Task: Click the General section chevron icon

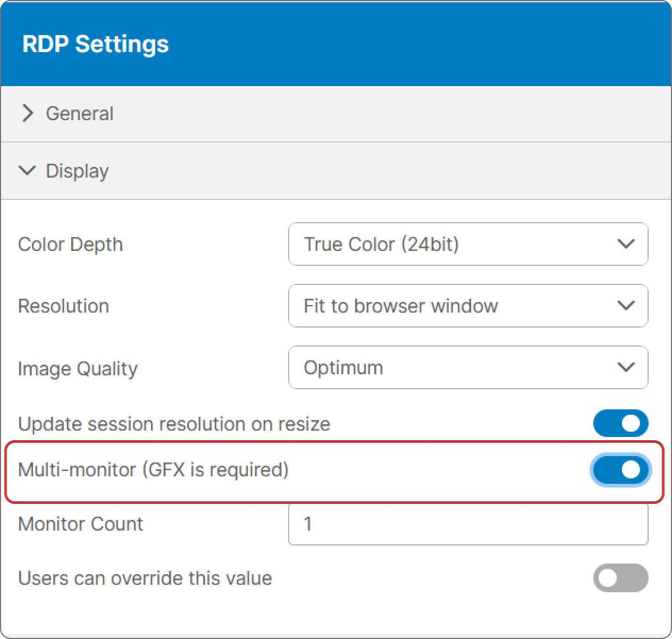Action: point(28,113)
